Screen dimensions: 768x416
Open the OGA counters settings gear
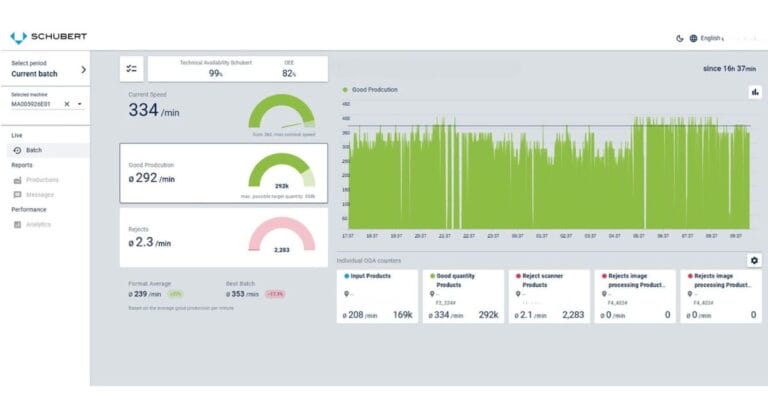pos(754,260)
